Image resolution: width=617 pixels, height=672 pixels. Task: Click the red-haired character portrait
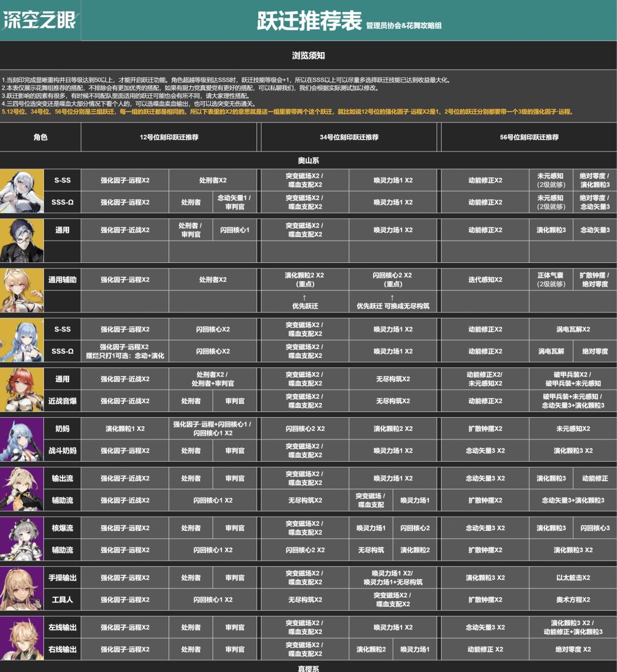(x=22, y=390)
